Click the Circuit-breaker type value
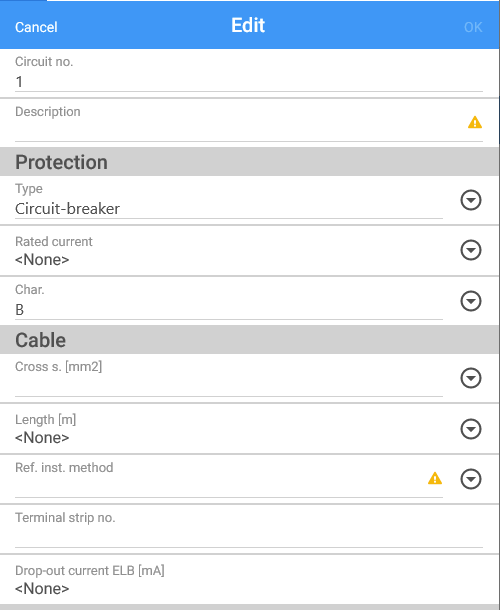This screenshot has width=500, height=610. (67, 209)
